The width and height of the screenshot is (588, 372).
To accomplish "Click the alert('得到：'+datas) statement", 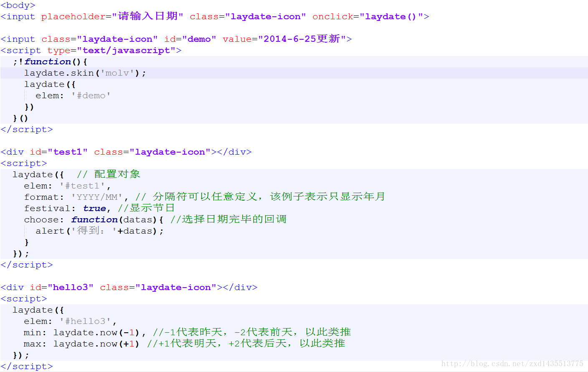I will point(99,231).
